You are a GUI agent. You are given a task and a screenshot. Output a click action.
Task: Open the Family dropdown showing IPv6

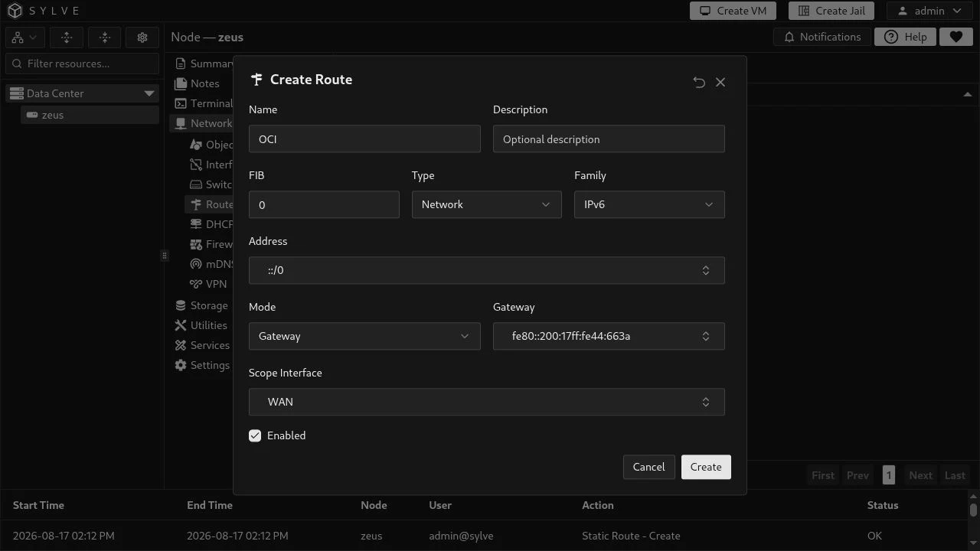(x=649, y=204)
